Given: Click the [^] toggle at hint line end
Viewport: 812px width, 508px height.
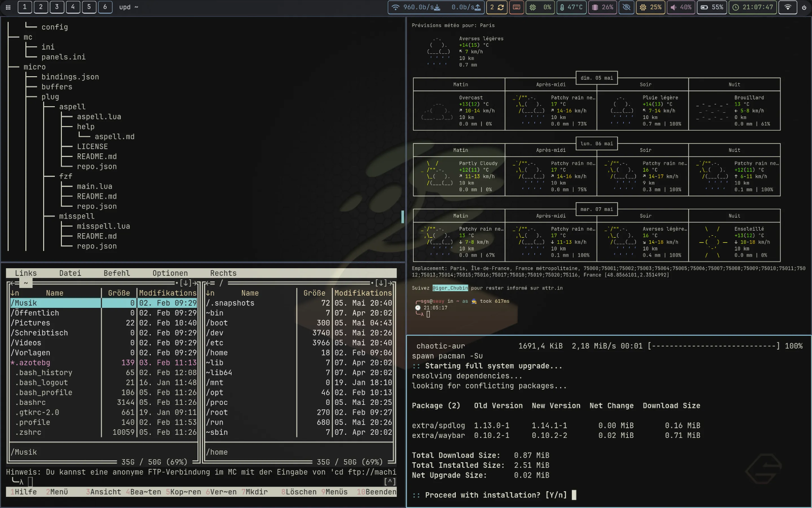Looking at the screenshot, I should tap(390, 482).
